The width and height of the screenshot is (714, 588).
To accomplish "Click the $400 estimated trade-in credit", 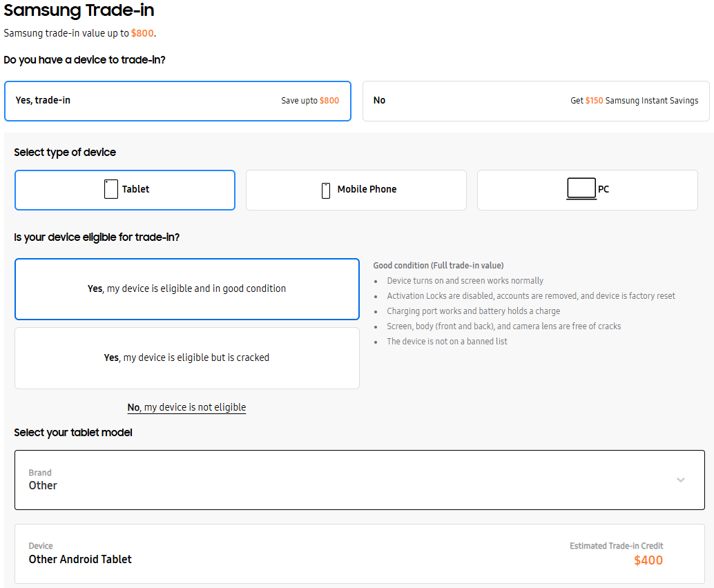I will [648, 560].
